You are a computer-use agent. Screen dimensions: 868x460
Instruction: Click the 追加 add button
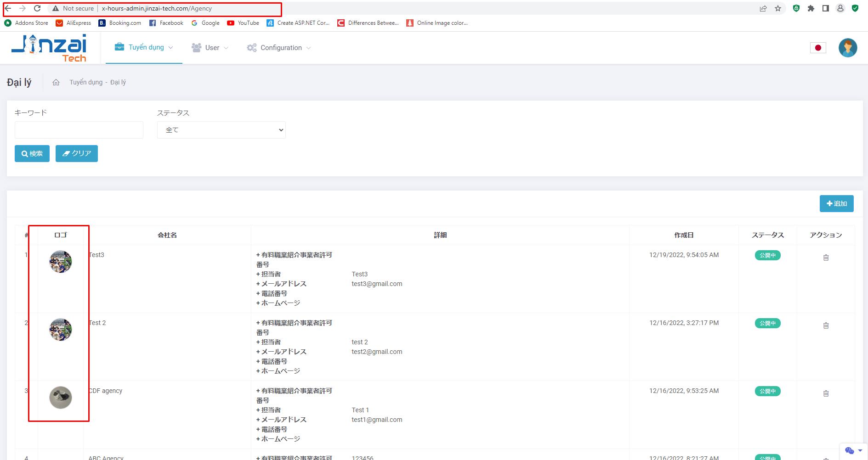click(x=836, y=203)
